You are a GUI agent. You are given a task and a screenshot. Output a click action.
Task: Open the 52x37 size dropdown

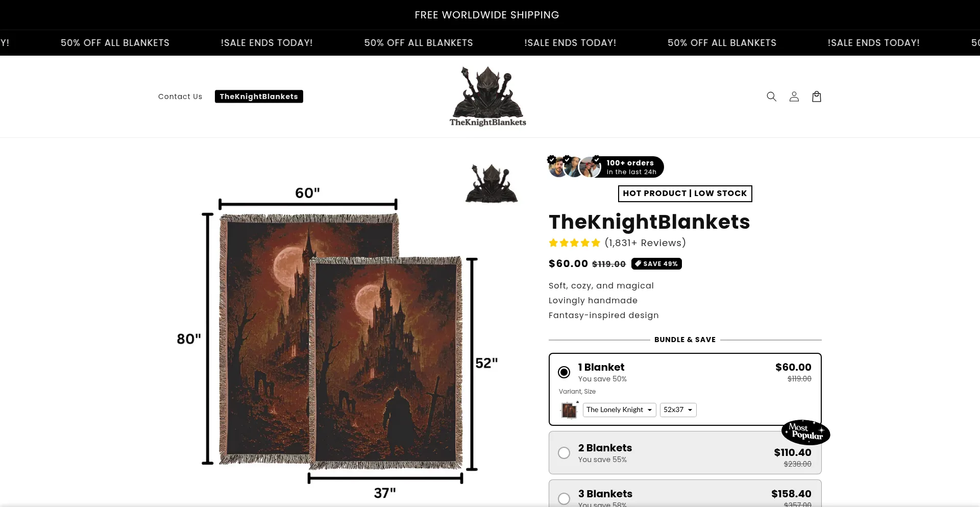[x=678, y=410]
